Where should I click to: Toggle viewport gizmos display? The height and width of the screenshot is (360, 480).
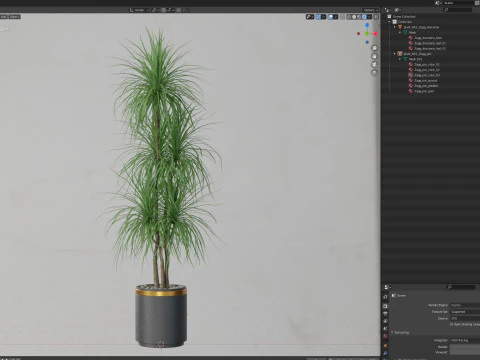tap(318, 17)
